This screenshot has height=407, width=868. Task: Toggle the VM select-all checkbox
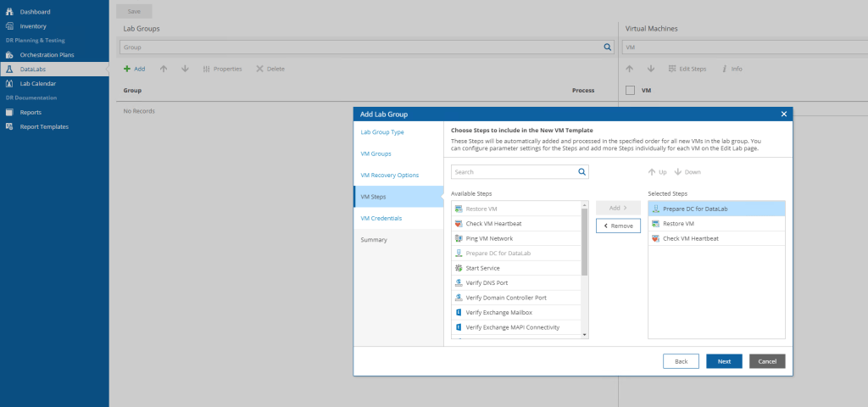(630, 90)
